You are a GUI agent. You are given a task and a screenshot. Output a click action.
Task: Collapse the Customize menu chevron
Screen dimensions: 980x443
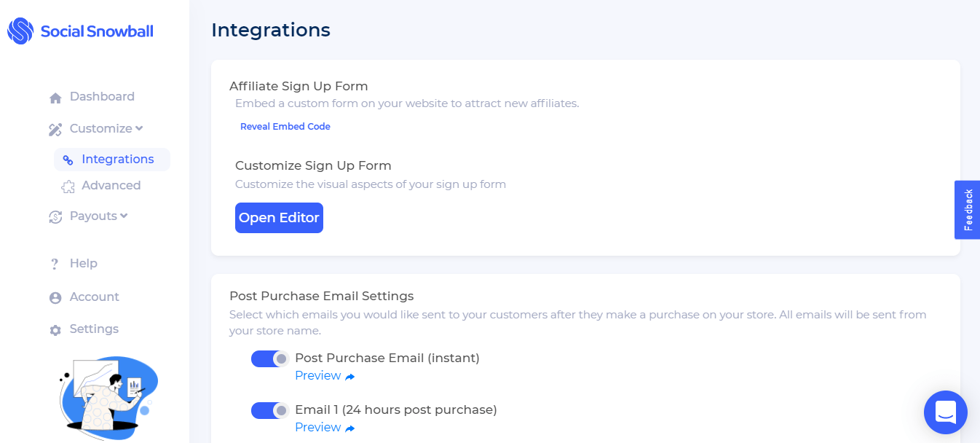[x=139, y=129]
